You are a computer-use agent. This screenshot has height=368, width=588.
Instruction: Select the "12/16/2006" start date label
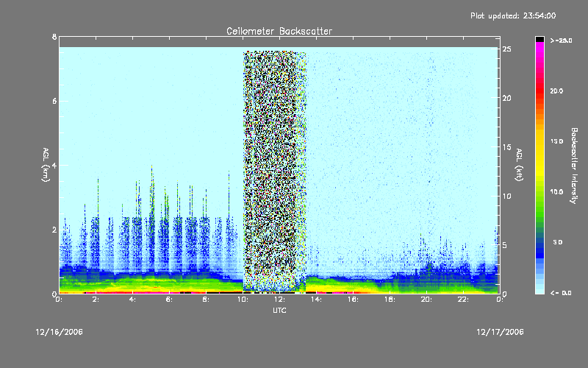[60, 332]
